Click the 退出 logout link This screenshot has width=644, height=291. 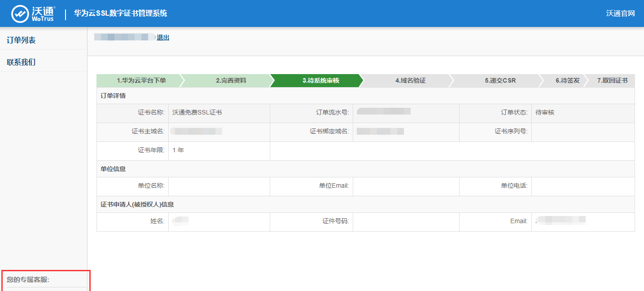163,38
